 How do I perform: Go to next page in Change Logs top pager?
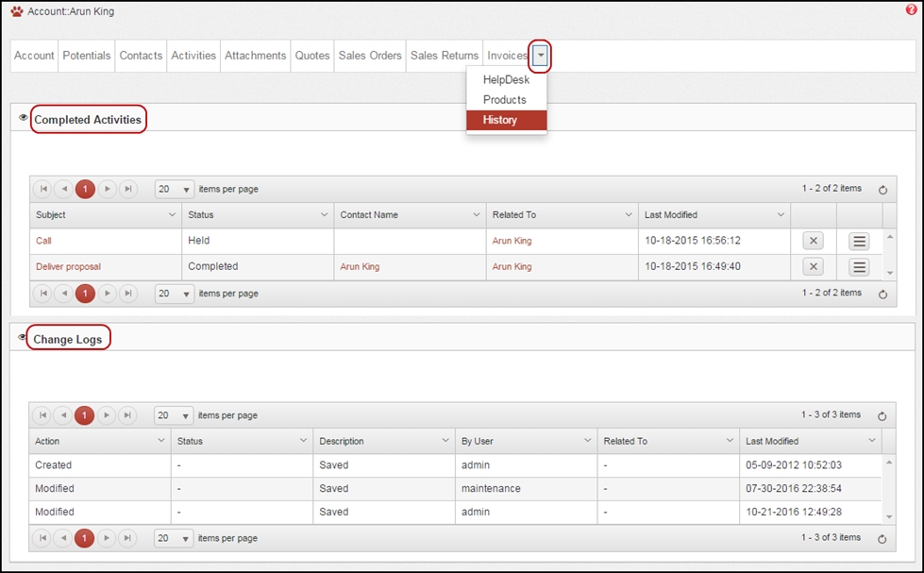pos(106,415)
